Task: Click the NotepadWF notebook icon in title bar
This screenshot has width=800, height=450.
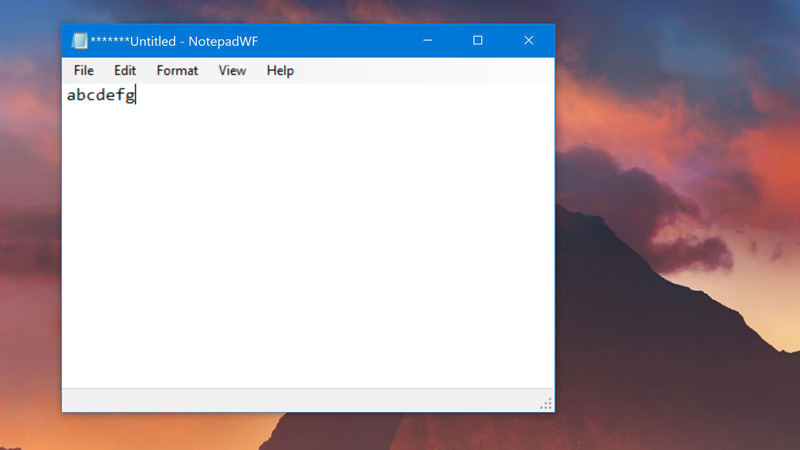Action: (x=79, y=41)
